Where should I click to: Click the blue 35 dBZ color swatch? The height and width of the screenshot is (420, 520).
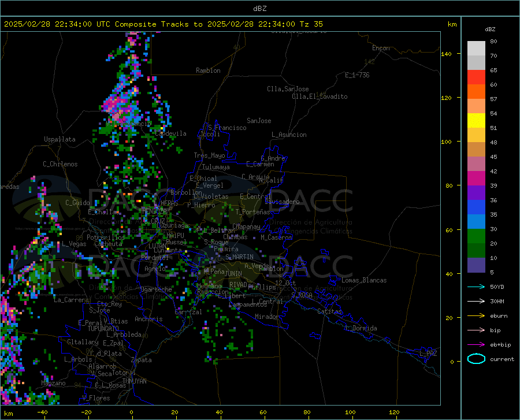click(x=476, y=207)
